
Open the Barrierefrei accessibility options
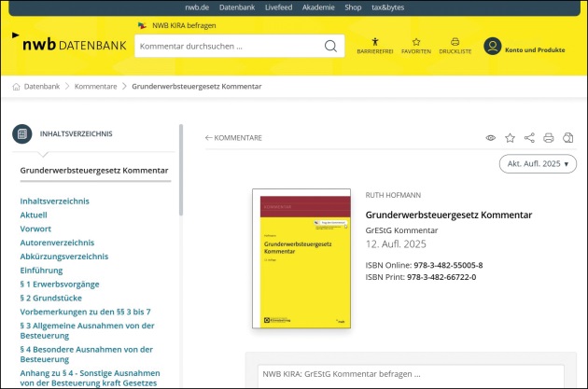coord(375,46)
